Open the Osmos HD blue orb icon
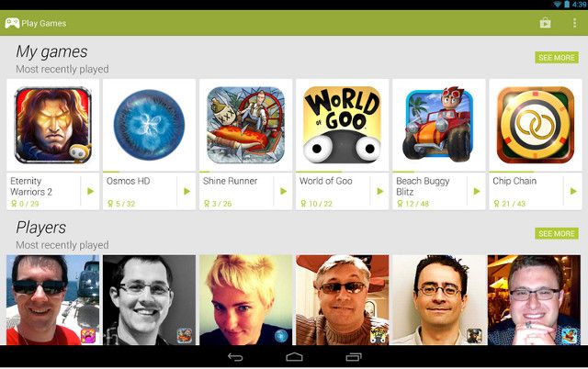Image resolution: width=588 pixels, height=369 pixels. [149, 125]
